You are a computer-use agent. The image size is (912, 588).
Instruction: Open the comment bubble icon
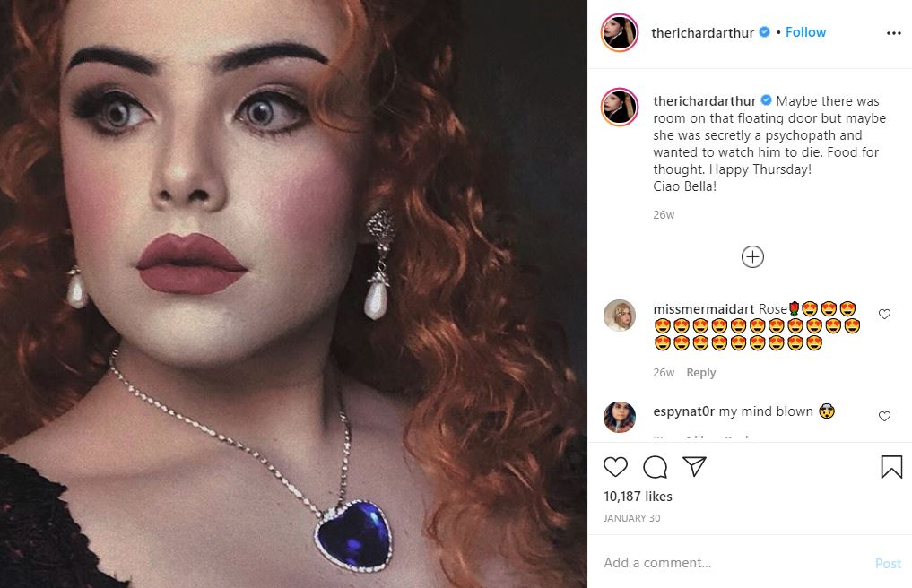coord(656,467)
